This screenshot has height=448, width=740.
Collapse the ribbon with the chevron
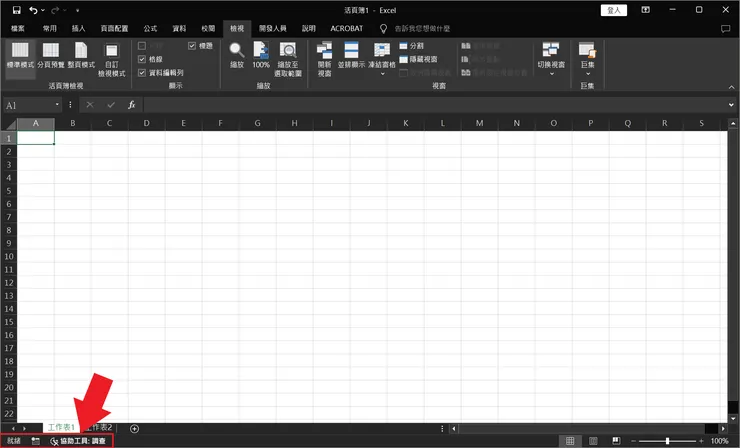[x=731, y=87]
